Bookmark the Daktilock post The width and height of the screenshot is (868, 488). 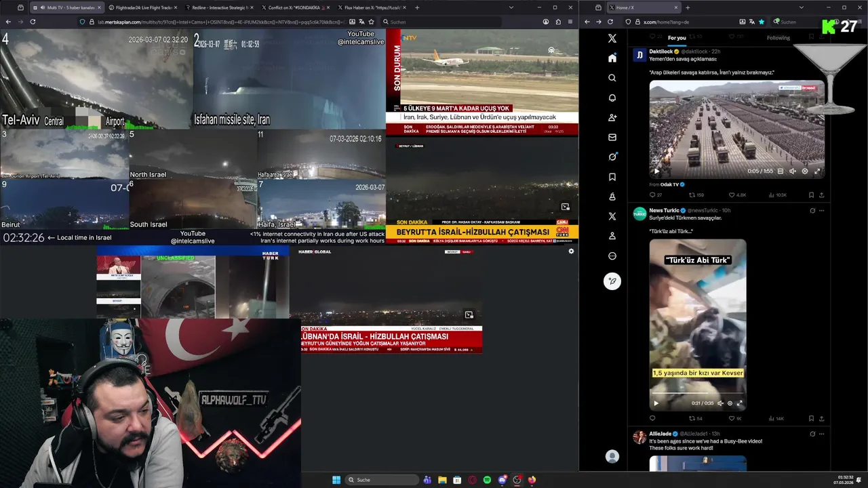tap(811, 195)
